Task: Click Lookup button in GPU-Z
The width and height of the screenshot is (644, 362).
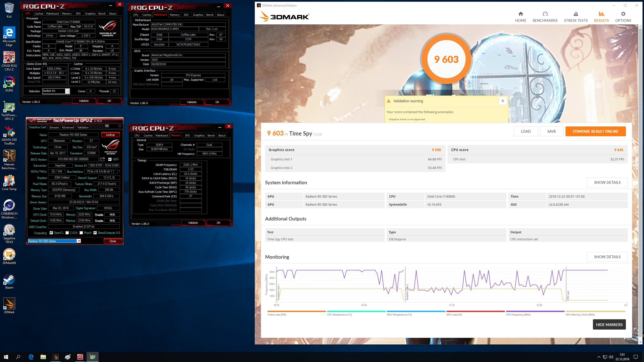Action: coord(110,134)
